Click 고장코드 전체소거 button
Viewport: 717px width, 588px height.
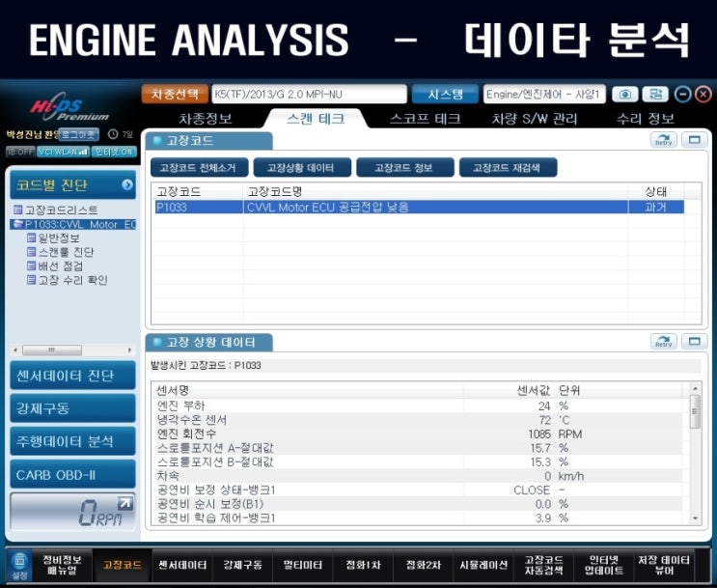click(199, 167)
